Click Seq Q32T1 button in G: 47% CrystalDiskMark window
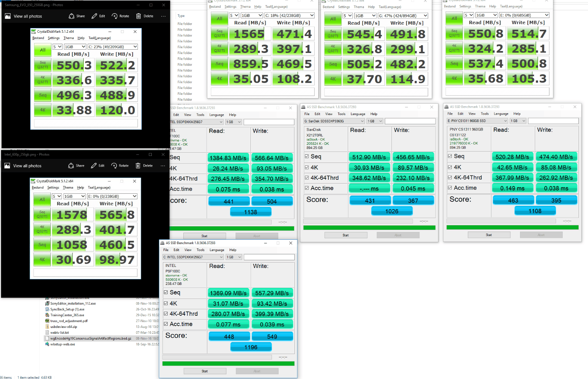The image size is (588, 379). [x=333, y=34]
